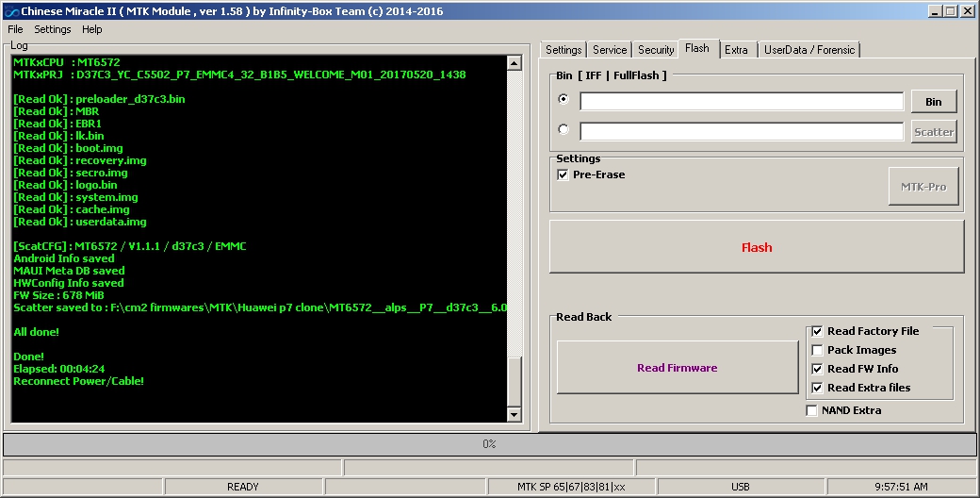Uncheck Read Factory File
The height and width of the screenshot is (498, 980).
817,331
